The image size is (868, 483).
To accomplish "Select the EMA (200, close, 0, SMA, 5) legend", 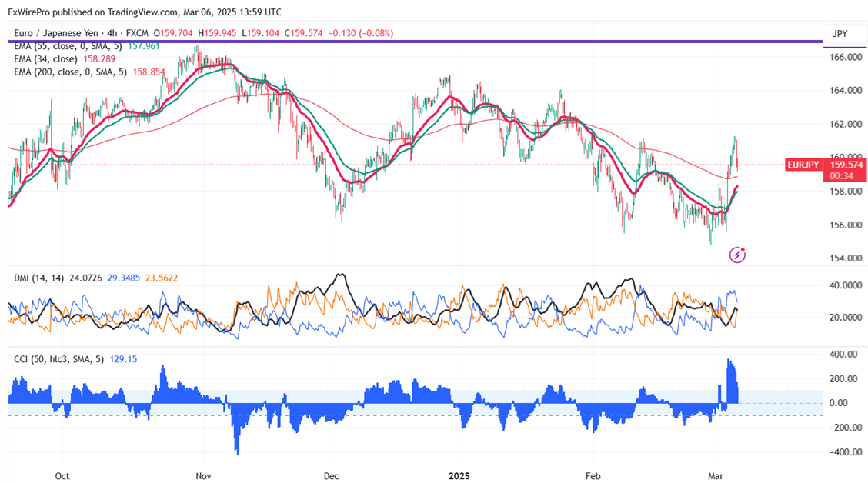I will tap(70, 72).
